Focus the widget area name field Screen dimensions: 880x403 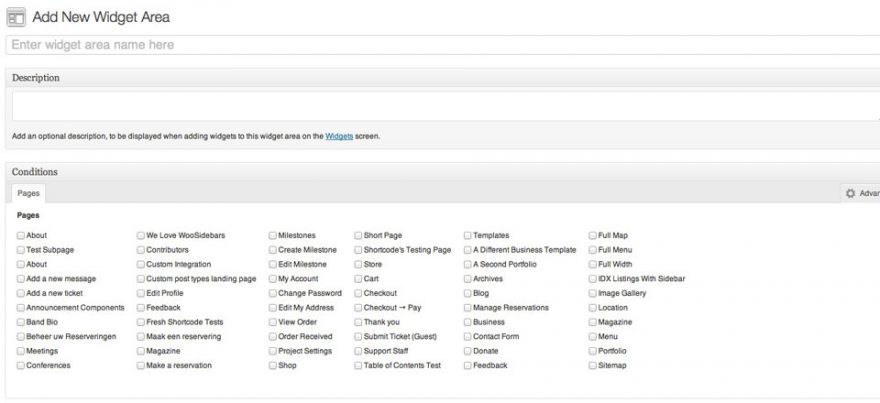(x=443, y=45)
